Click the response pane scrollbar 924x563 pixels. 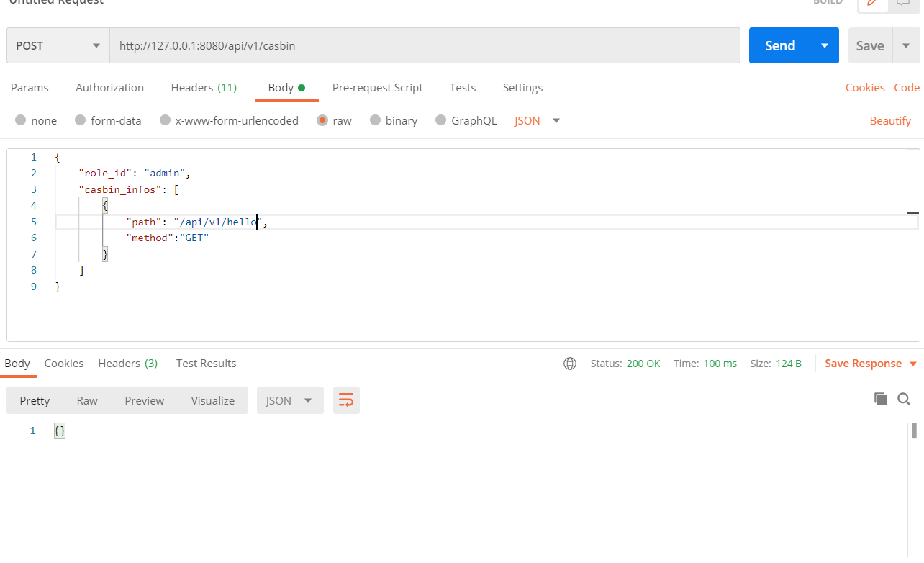914,431
